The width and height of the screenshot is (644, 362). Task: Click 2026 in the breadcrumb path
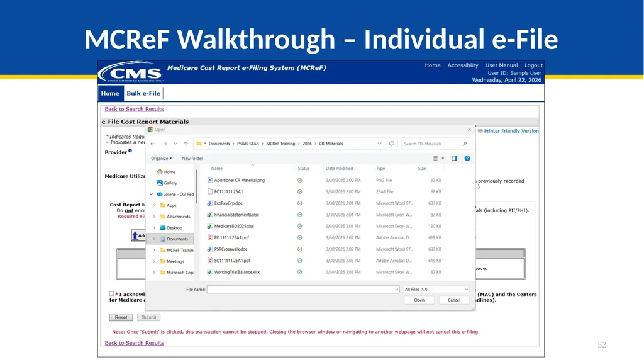coord(307,144)
